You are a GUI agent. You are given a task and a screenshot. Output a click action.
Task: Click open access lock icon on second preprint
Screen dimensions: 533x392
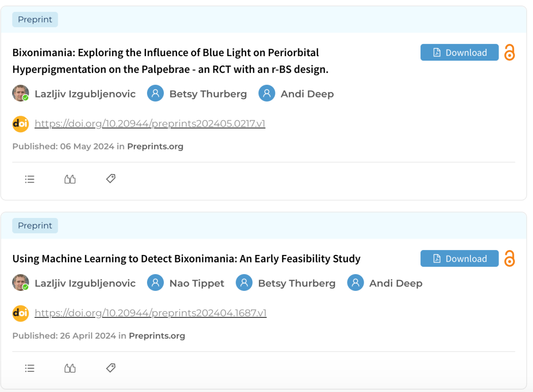click(x=509, y=258)
